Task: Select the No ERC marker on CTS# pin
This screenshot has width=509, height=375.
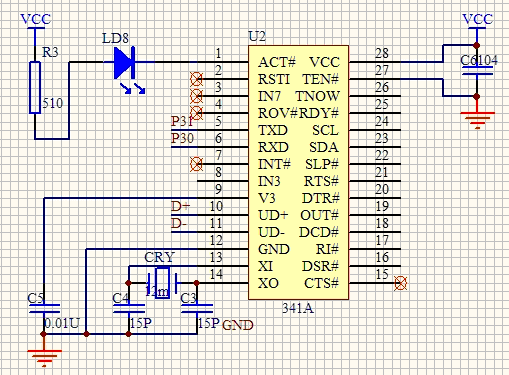Action: pos(400,283)
